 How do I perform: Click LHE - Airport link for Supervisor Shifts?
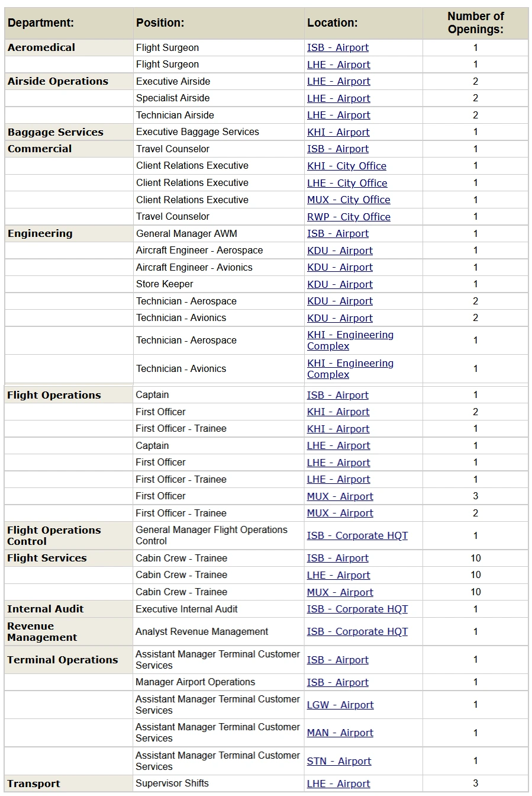pos(338,784)
